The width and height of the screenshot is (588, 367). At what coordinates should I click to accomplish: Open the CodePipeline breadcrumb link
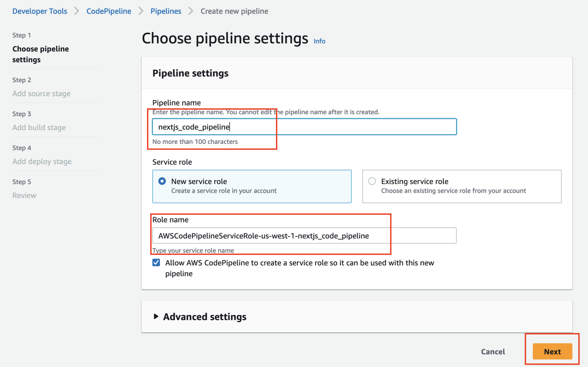(109, 11)
